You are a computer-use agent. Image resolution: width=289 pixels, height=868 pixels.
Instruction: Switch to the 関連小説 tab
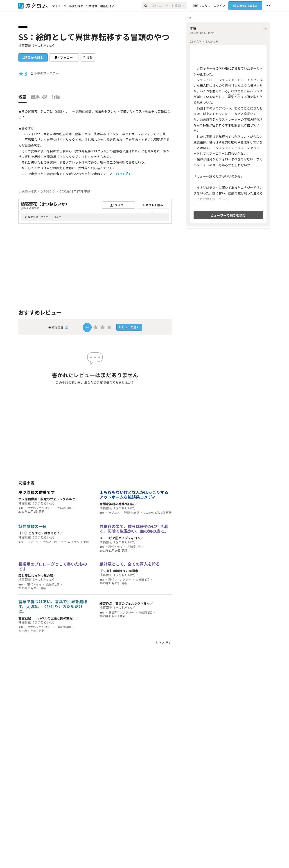[39, 97]
